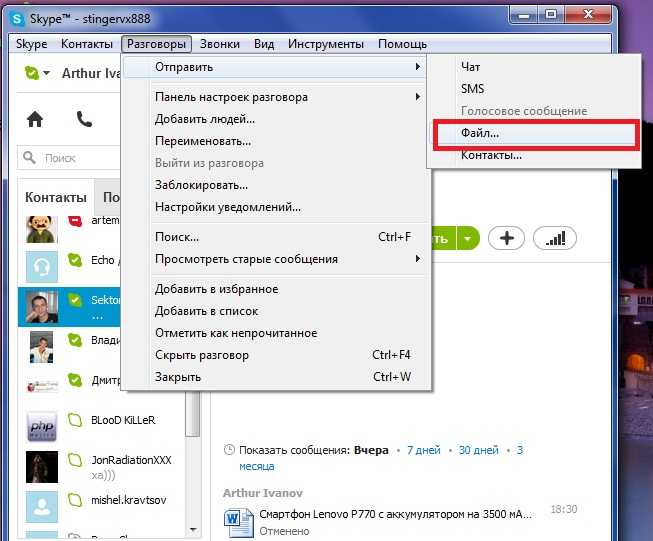
Task: Select Поиск... menu entry
Action: click(x=277, y=237)
